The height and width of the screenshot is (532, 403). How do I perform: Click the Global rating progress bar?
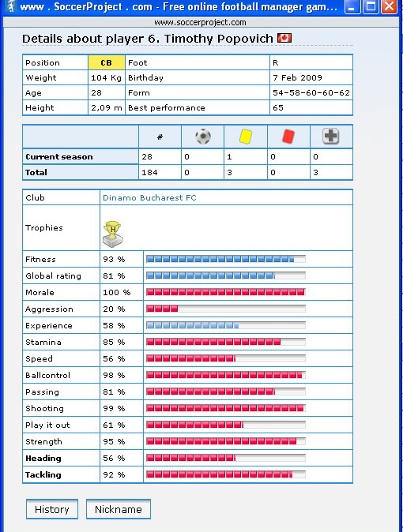click(x=226, y=275)
